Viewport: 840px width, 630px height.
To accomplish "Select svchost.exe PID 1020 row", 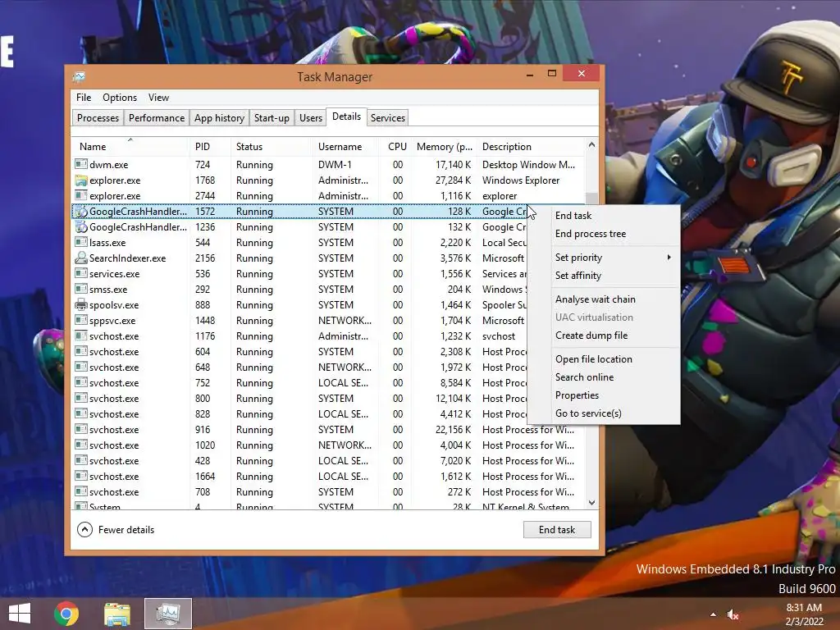I will pyautogui.click(x=328, y=445).
